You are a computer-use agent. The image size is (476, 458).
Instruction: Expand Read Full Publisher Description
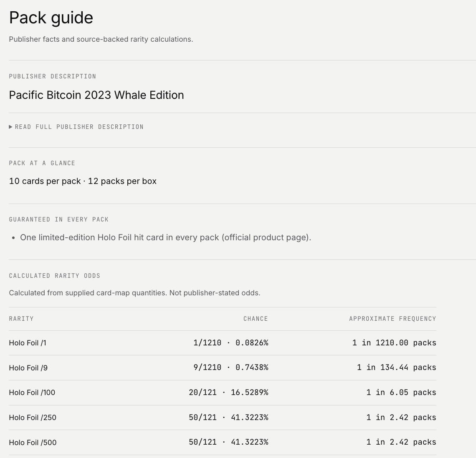[x=76, y=127]
